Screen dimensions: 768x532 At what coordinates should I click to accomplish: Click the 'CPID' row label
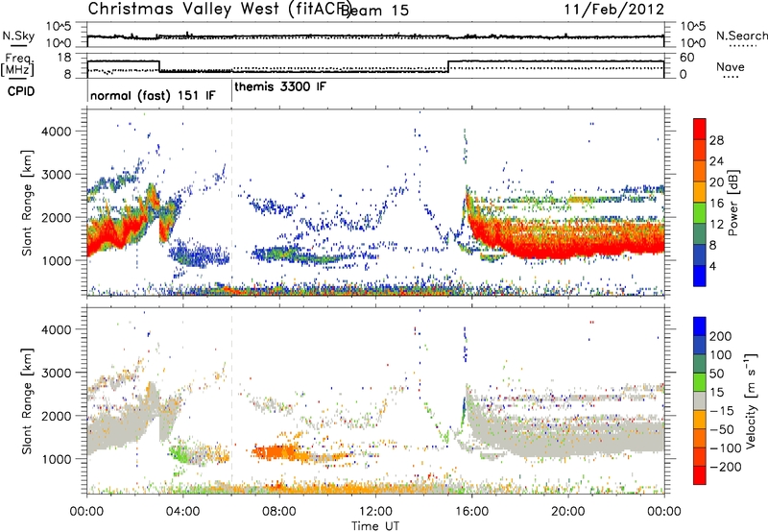(x=21, y=91)
